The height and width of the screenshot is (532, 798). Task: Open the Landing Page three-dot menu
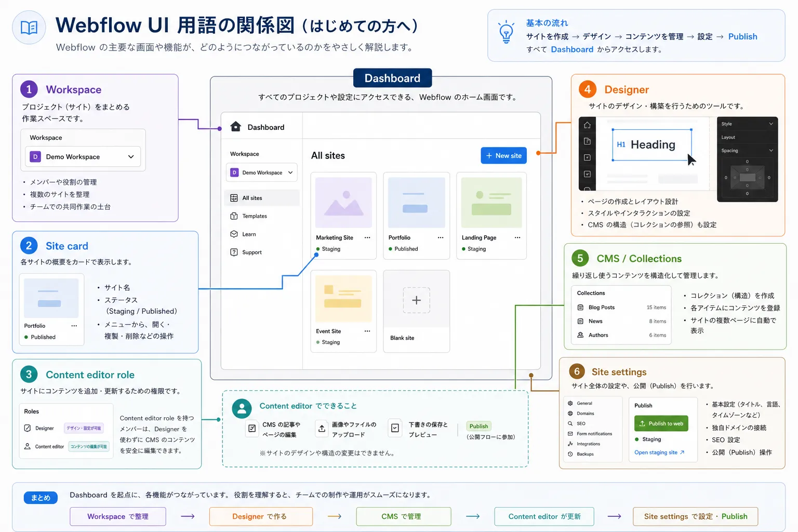click(x=517, y=237)
